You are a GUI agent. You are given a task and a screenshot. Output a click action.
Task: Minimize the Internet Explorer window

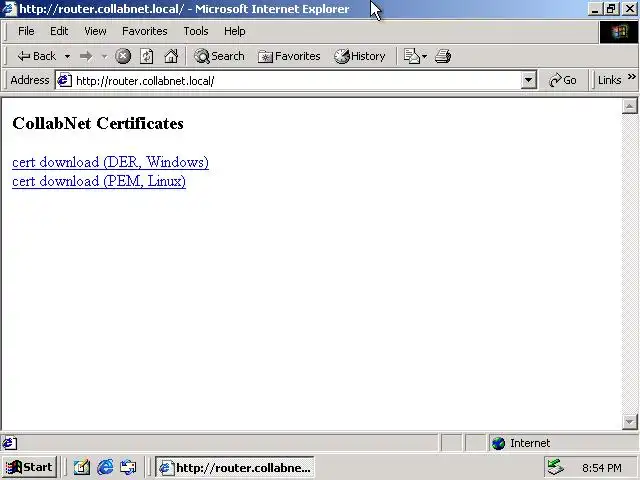pyautogui.click(x=596, y=9)
